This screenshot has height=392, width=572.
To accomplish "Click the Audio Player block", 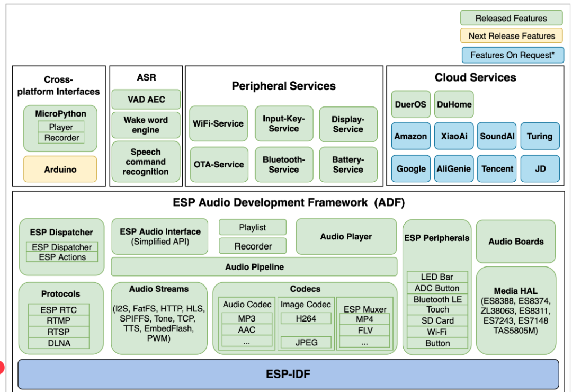I will coord(346,236).
